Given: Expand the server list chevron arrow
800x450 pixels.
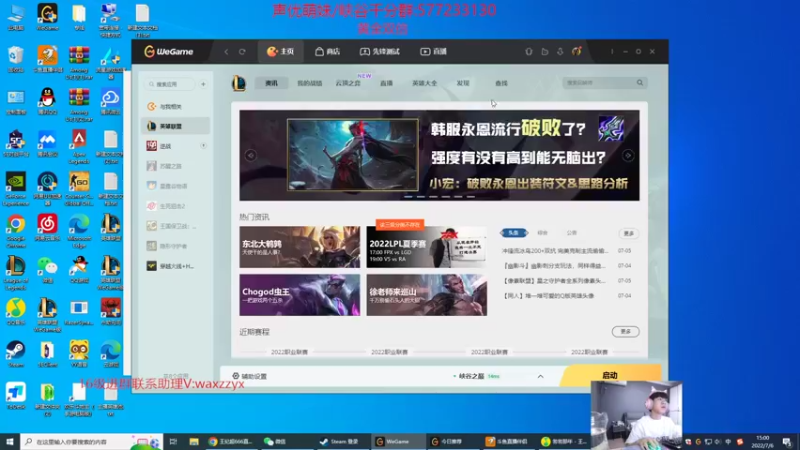Looking at the screenshot, I should [x=540, y=377].
